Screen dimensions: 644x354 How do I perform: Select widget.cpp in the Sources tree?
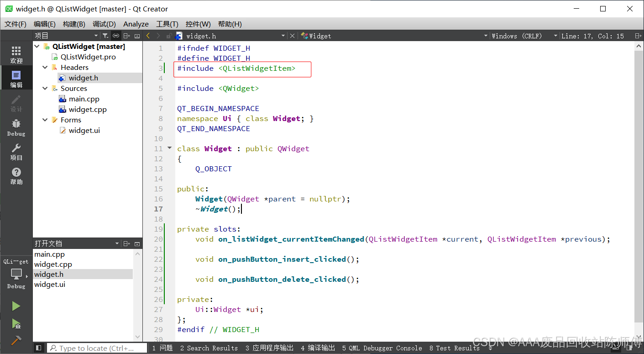click(88, 109)
